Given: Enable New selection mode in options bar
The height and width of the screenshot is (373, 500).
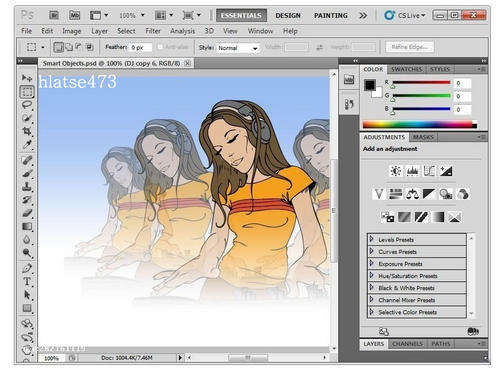Looking at the screenshot, I should click(58, 47).
